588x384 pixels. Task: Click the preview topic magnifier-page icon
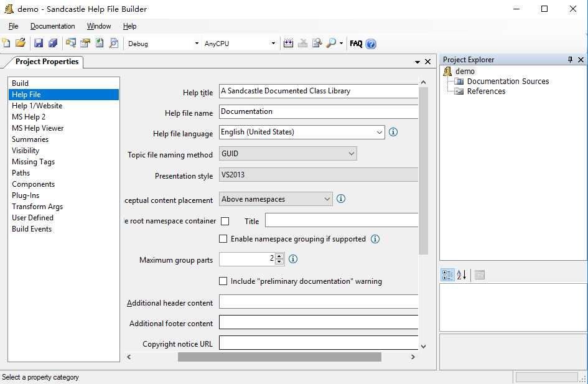point(114,43)
